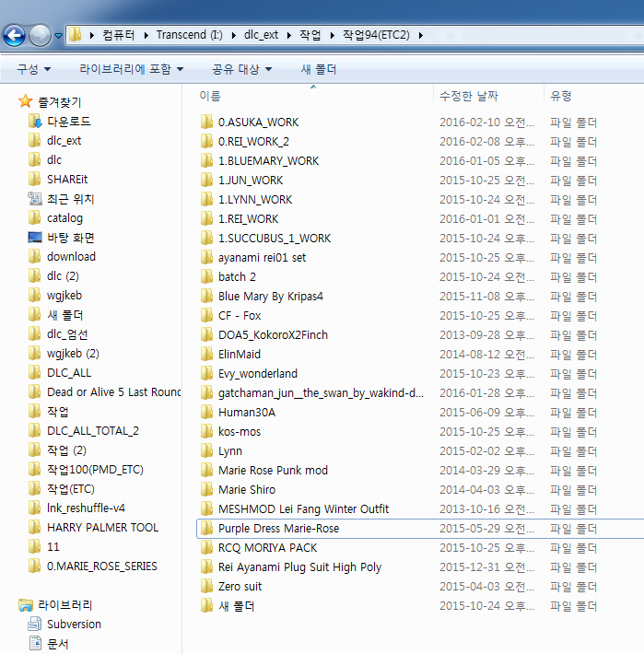Click the 새 폴더 (New folder) button

tap(319, 69)
